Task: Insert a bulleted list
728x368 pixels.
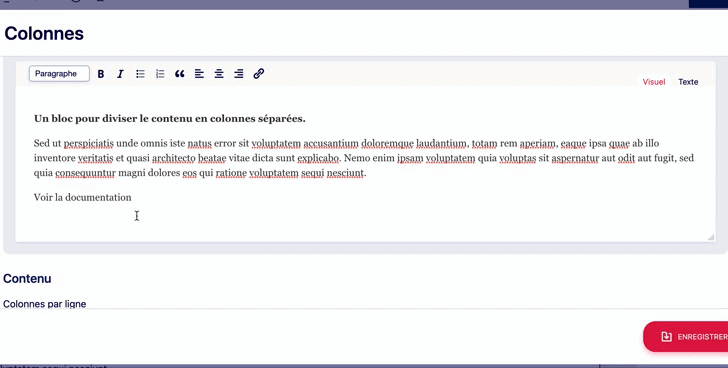Action: (x=140, y=74)
